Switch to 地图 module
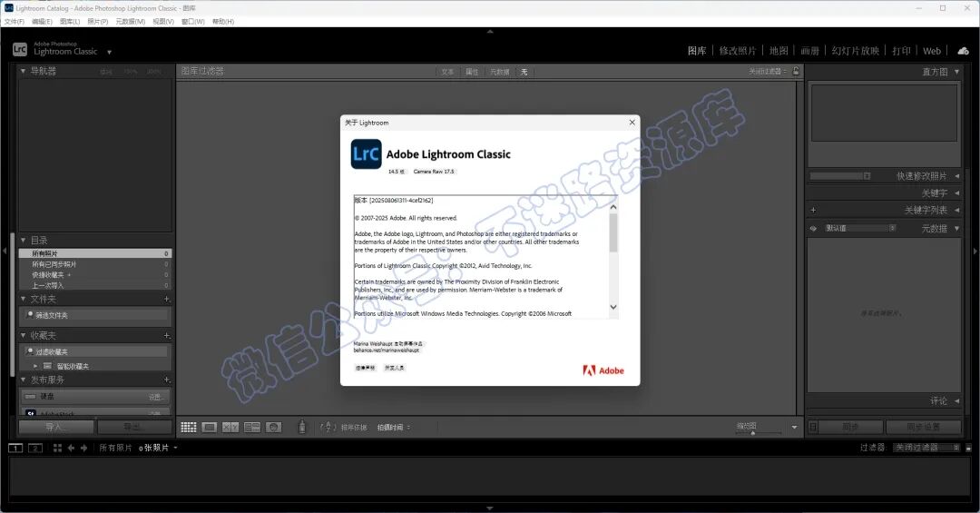 point(779,51)
